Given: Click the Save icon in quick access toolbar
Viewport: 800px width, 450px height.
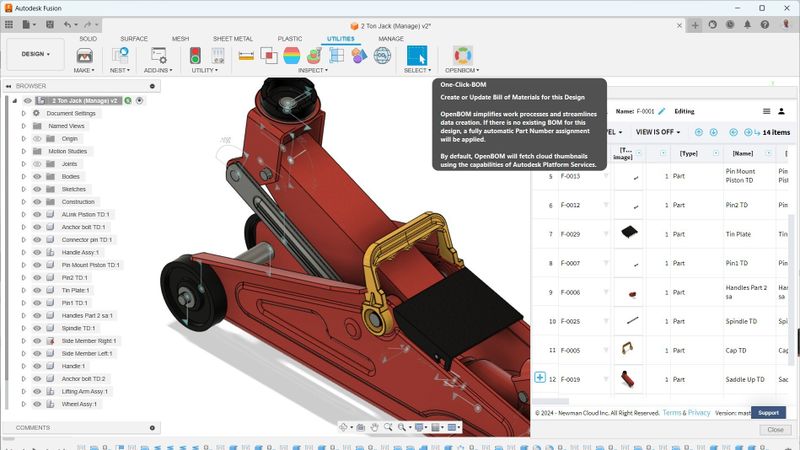Looking at the screenshot, I should [49, 24].
